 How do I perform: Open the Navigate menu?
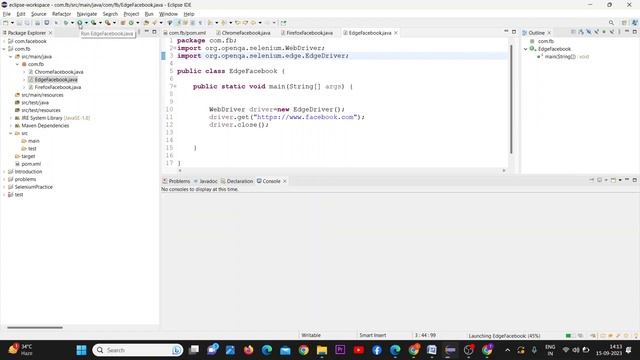click(x=87, y=14)
